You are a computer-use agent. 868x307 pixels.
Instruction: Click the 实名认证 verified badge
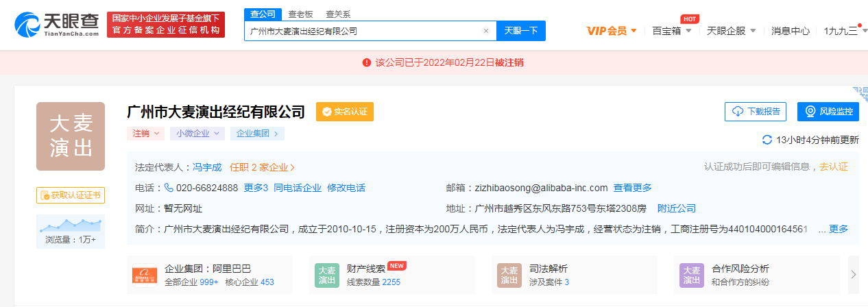click(345, 112)
